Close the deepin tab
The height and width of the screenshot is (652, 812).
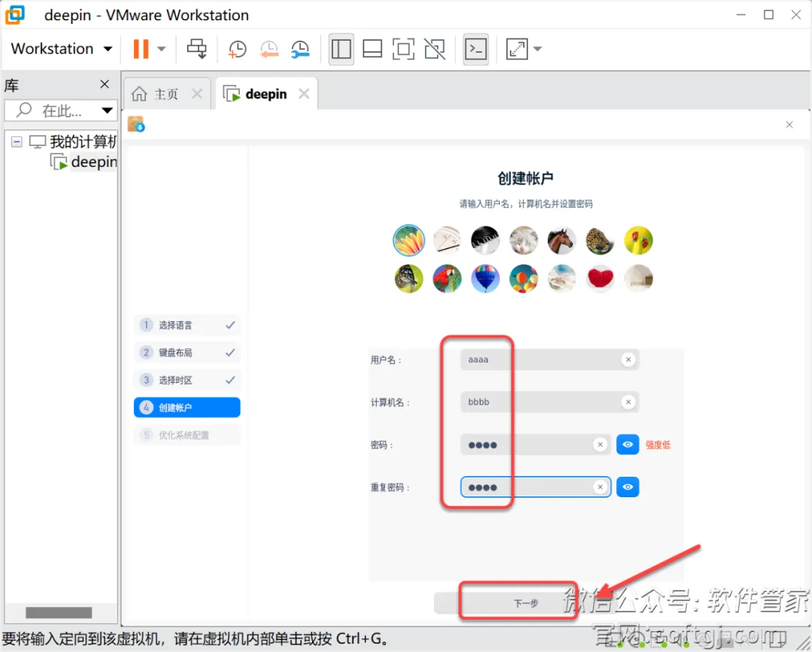[x=304, y=94]
